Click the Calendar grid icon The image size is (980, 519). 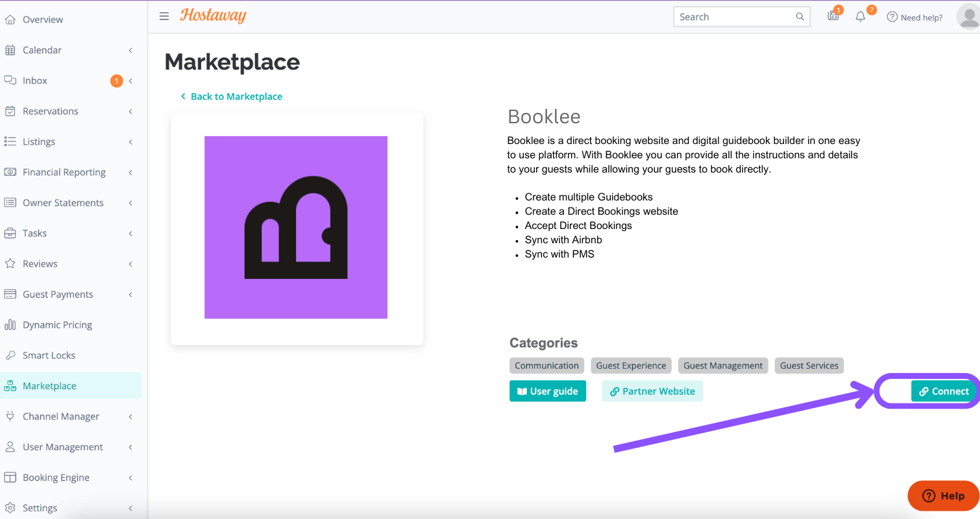10,50
